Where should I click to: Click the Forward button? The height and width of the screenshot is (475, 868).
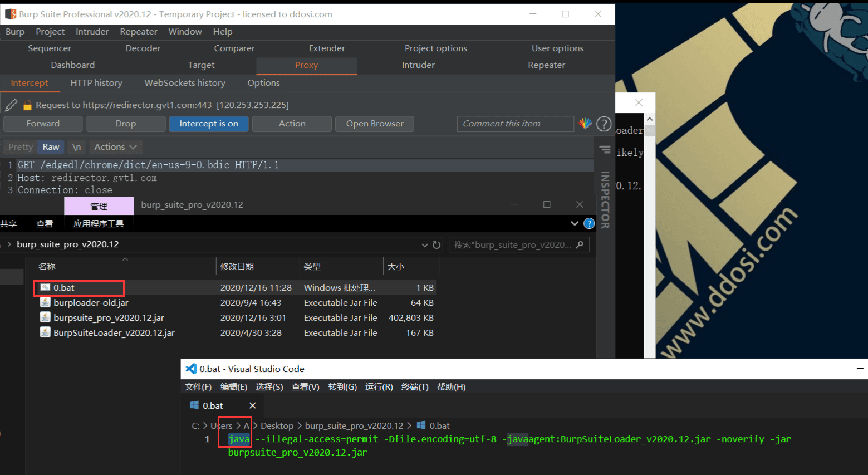click(43, 124)
